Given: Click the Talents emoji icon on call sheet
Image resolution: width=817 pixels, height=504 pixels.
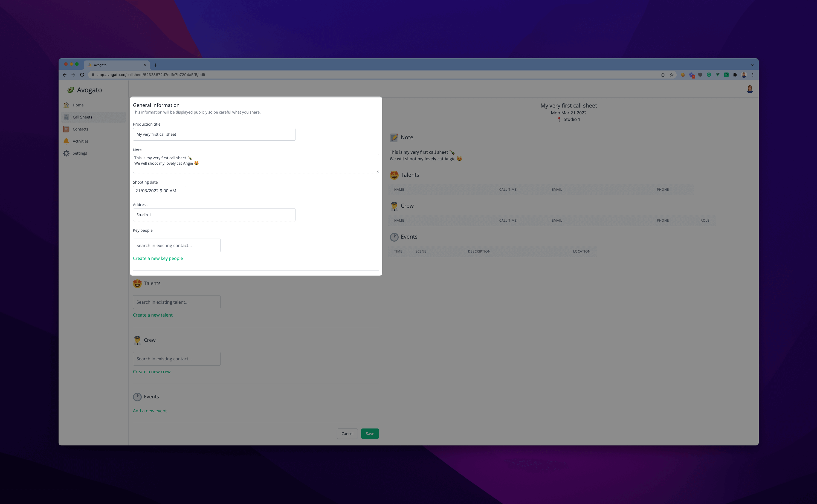Looking at the screenshot, I should [395, 174].
